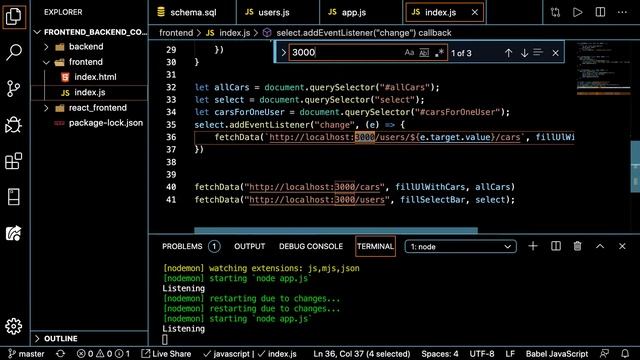This screenshot has height=360, width=640.
Task: Toggle Match Case in find widget
Action: click(x=409, y=53)
